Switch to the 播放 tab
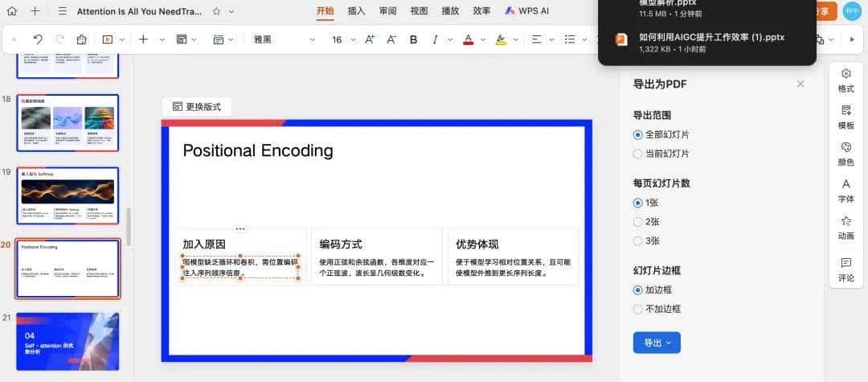 pos(450,11)
